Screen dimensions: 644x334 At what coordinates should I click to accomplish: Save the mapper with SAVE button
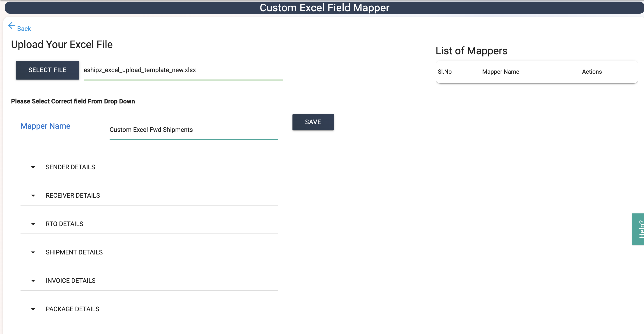pos(313,122)
